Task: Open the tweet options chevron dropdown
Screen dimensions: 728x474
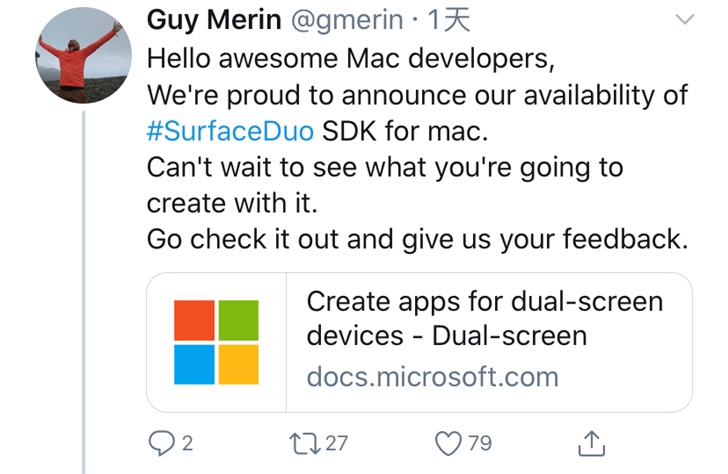Action: coord(685,21)
